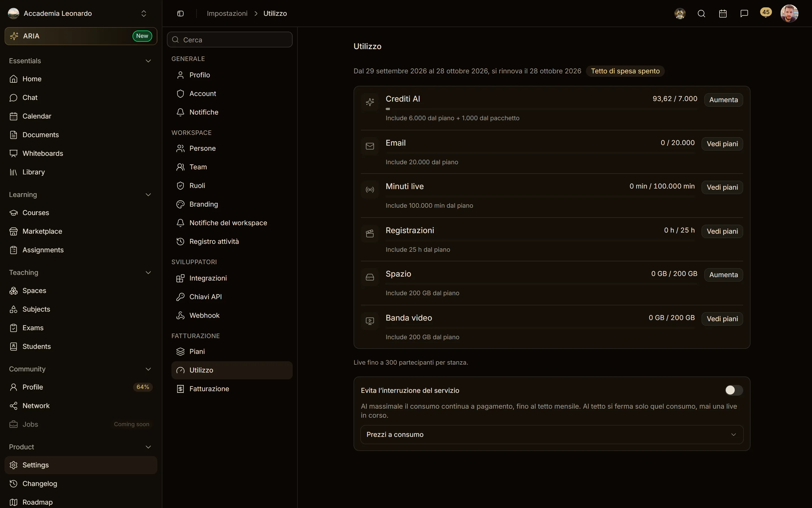Open the search magnifier icon in top bar

click(x=701, y=14)
